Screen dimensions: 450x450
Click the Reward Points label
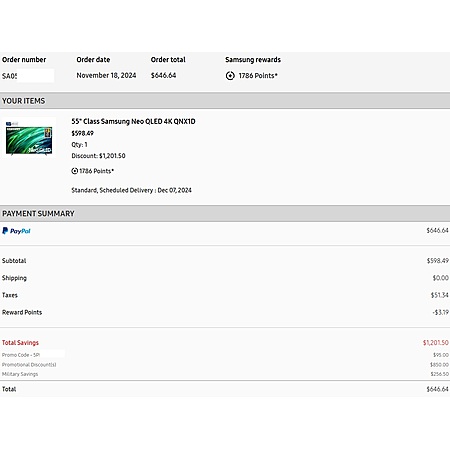coord(22,312)
